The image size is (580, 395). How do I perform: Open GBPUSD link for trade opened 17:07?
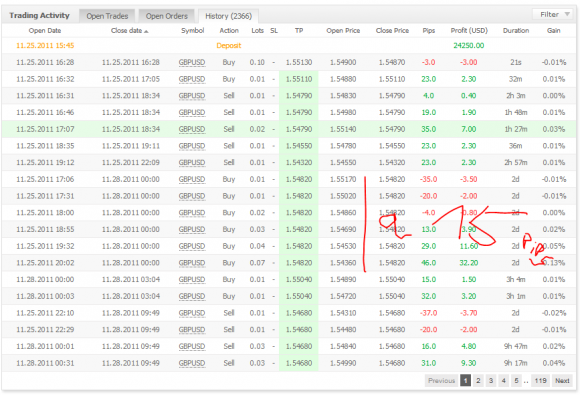point(192,129)
